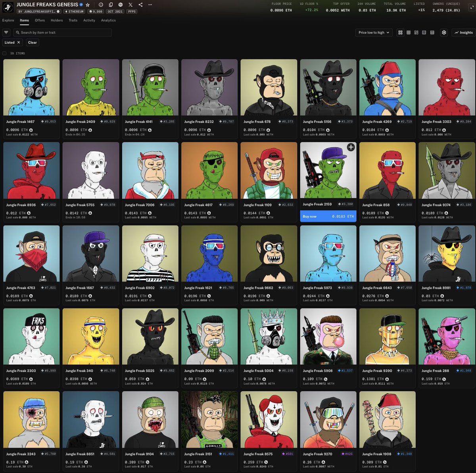Open Jungle Freak 2409 thumbnail

91,87
